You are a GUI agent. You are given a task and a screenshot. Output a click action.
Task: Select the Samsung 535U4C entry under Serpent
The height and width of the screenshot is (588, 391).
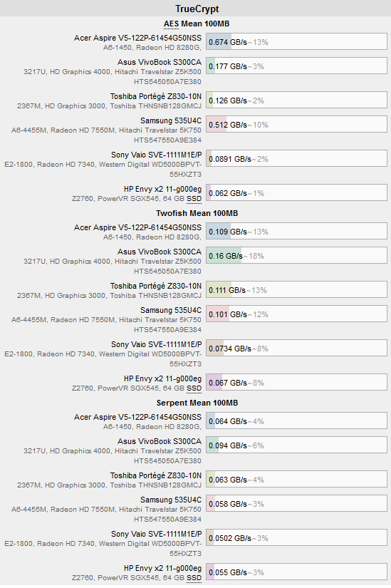coord(171,500)
